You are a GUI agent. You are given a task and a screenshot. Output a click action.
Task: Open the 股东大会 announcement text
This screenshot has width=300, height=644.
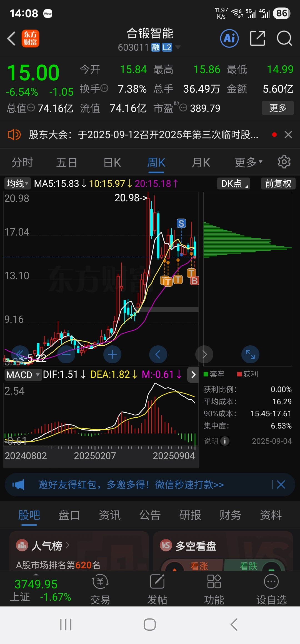click(x=144, y=135)
